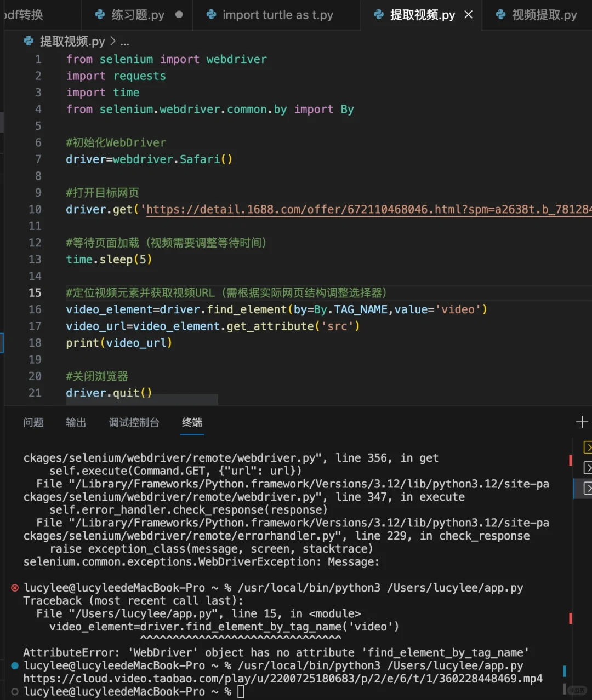Click the Python icon on import turtle as t.py tab
The width and height of the screenshot is (592, 700).
coord(211,15)
